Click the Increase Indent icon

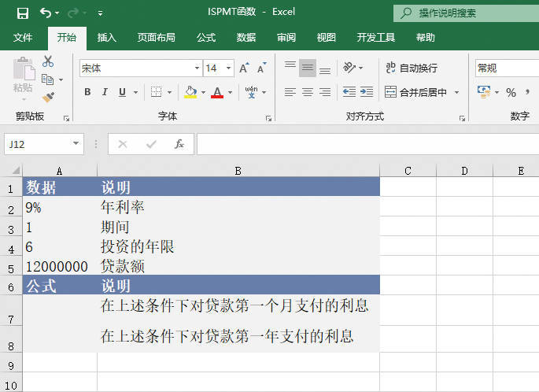point(366,92)
